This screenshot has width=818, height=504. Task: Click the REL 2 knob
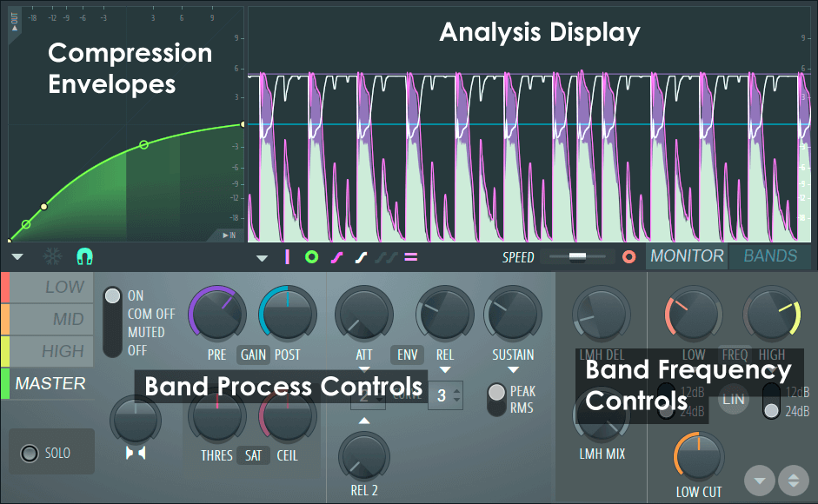click(363, 457)
